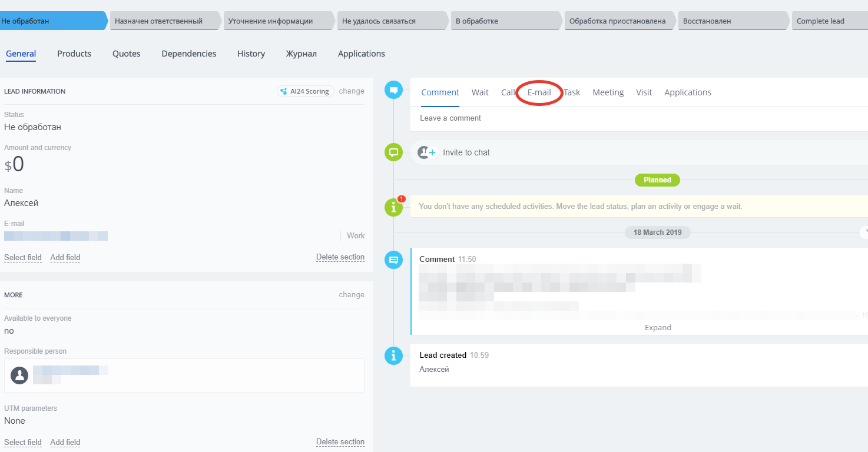Image resolution: width=868 pixels, height=452 pixels.
Task: Select the Wait activity tab
Action: click(x=481, y=92)
